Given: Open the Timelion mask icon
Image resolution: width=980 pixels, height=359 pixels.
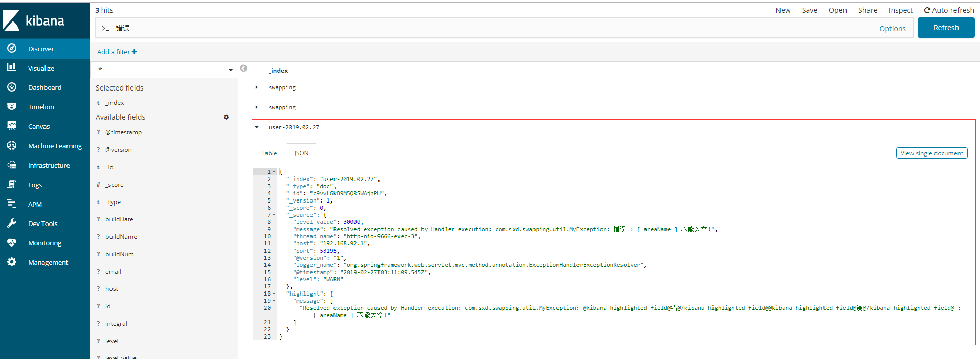Looking at the screenshot, I should click(12, 106).
